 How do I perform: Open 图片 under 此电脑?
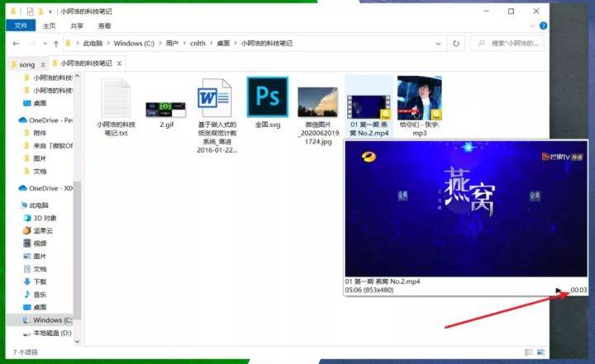35,257
